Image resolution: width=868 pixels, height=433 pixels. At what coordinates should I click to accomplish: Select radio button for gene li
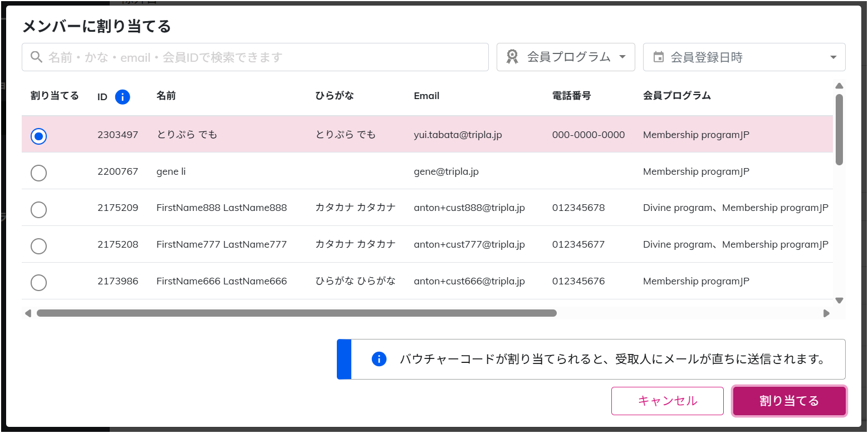38,173
